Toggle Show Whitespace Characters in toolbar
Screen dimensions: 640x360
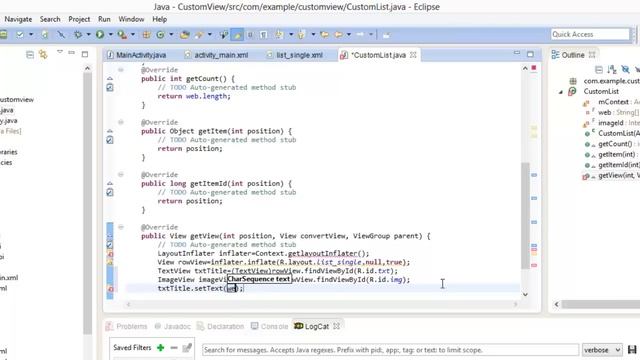pyautogui.click(x=264, y=35)
